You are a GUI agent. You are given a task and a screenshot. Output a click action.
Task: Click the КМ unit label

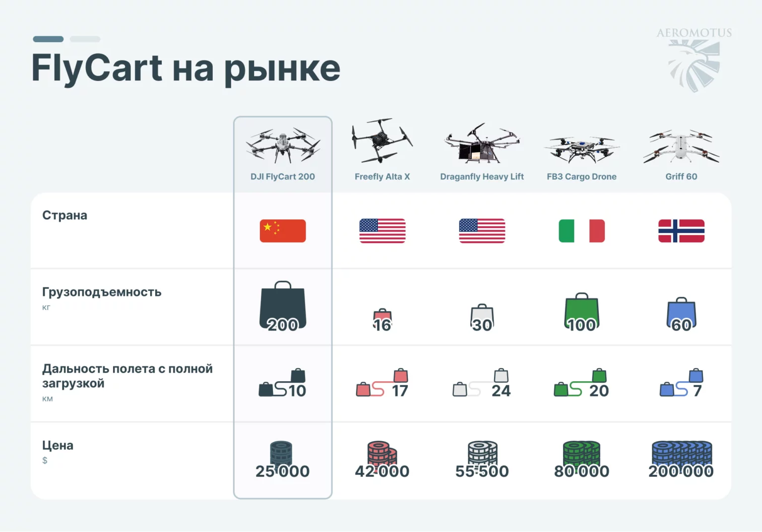pos(47,399)
